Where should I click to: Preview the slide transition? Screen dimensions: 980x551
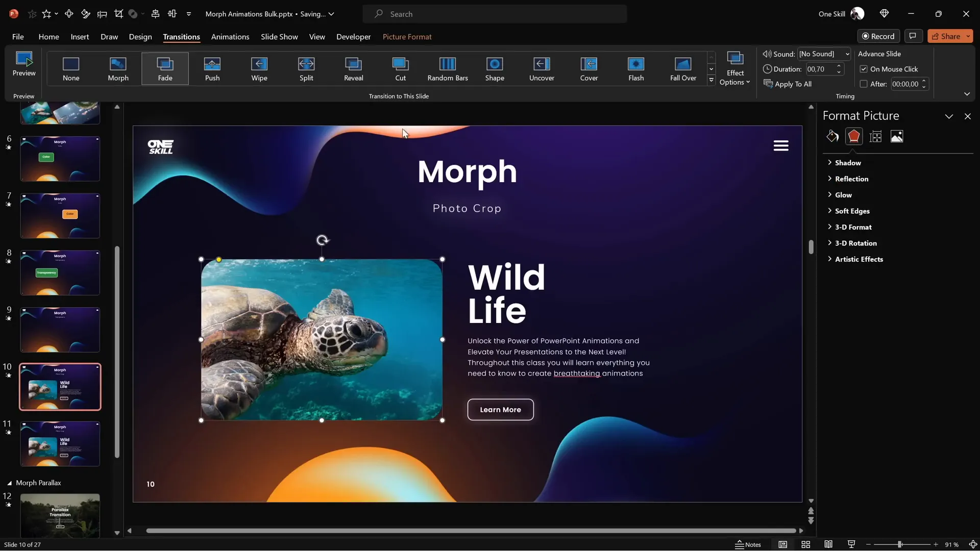24,64
